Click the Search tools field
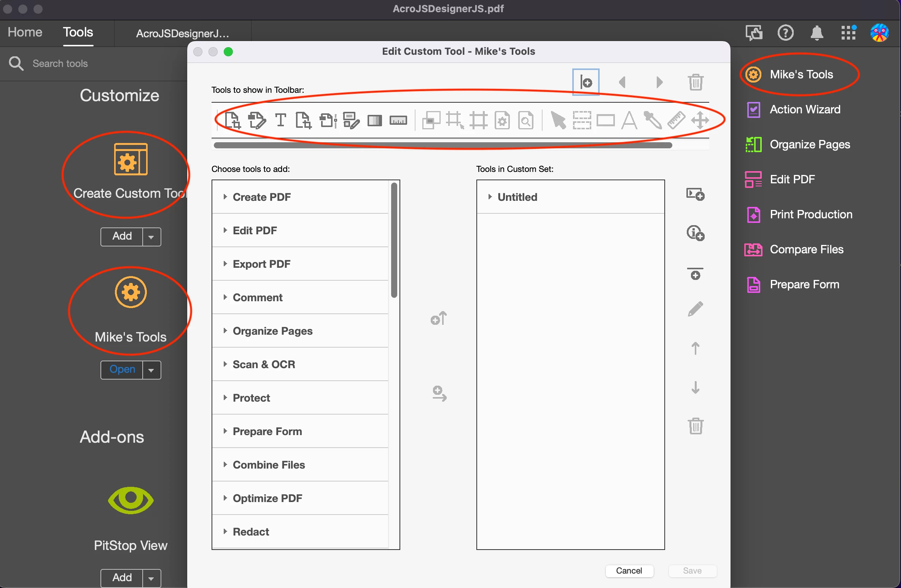Screen dimensions: 901x588 [x=60, y=64]
